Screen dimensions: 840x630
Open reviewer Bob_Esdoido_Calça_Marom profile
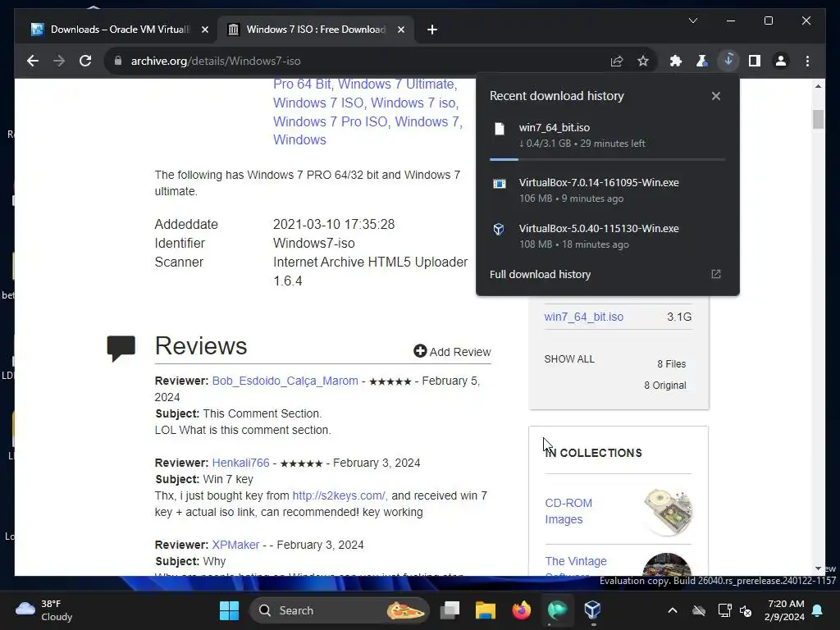285,381
